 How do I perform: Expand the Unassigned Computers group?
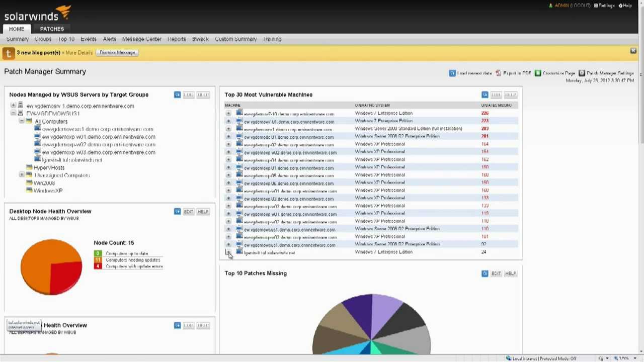(22, 175)
